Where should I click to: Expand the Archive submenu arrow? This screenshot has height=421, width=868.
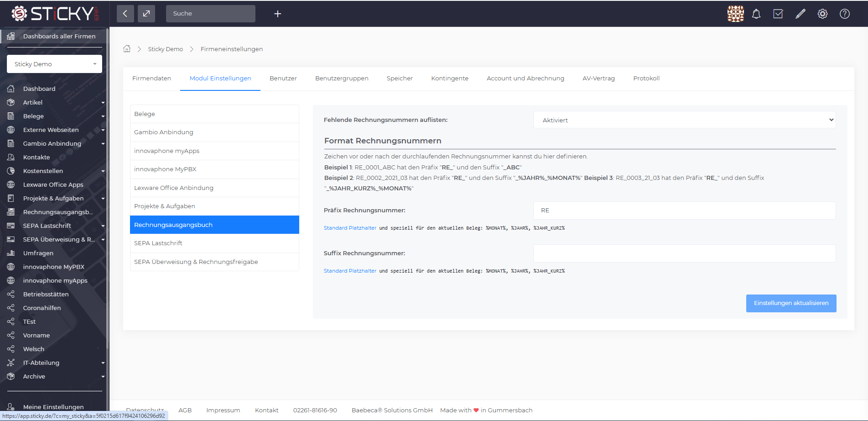pos(103,377)
